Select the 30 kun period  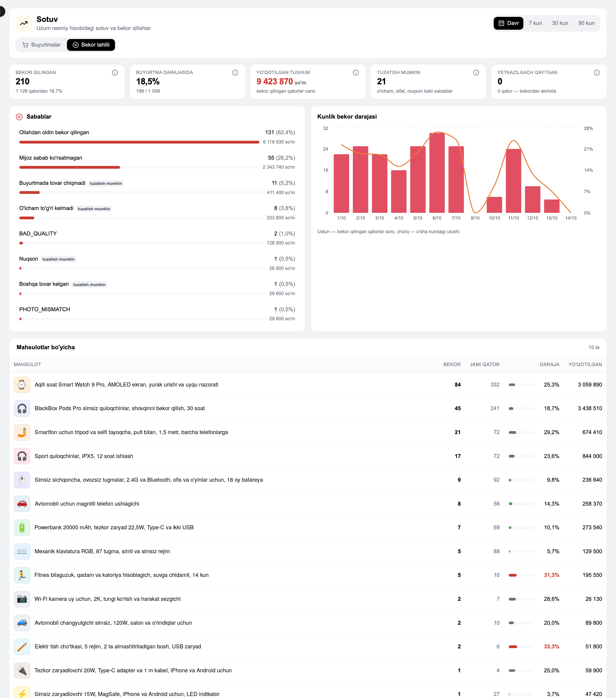(560, 23)
